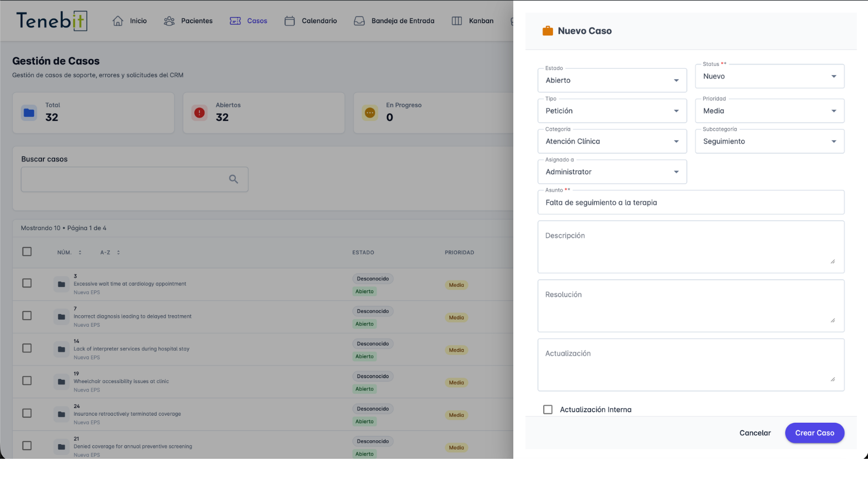The height and width of the screenshot is (491, 868).
Task: Click the Bandeja de Entrada inbox icon
Action: pyautogui.click(x=359, y=21)
